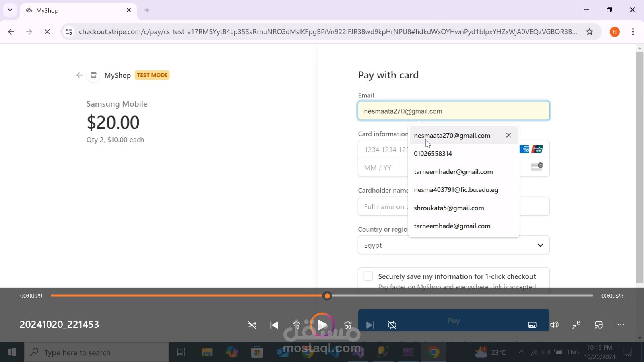Open Microsoft Store from taskbar
Viewport: 644px width, 362px height.
pyautogui.click(x=257, y=352)
